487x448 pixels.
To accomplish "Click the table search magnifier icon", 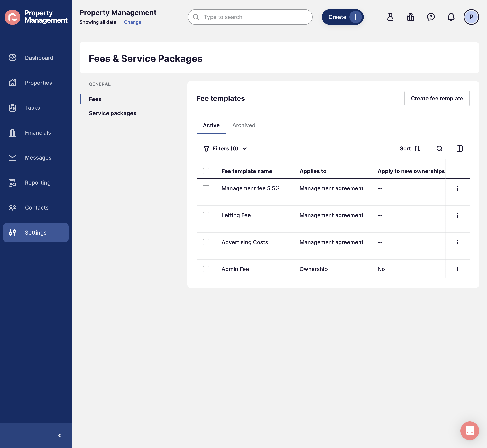I will (439, 149).
